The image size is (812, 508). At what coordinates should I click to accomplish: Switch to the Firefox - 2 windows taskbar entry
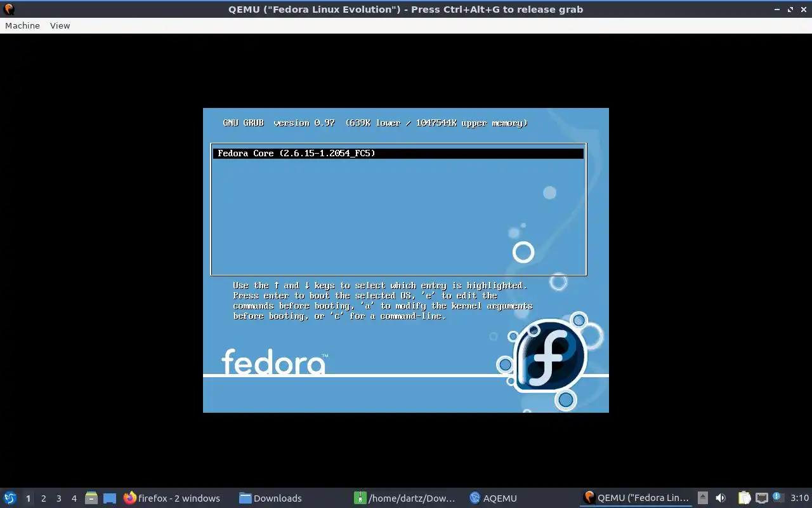(172, 498)
